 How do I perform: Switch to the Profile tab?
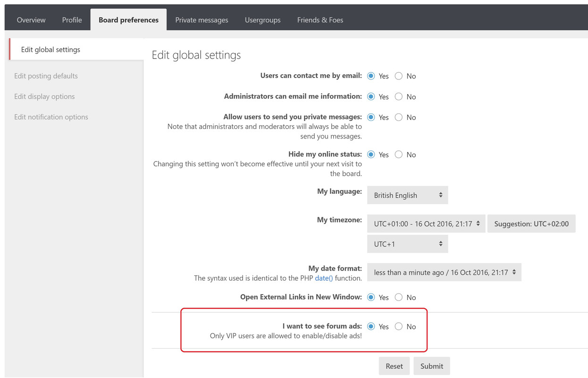(72, 20)
